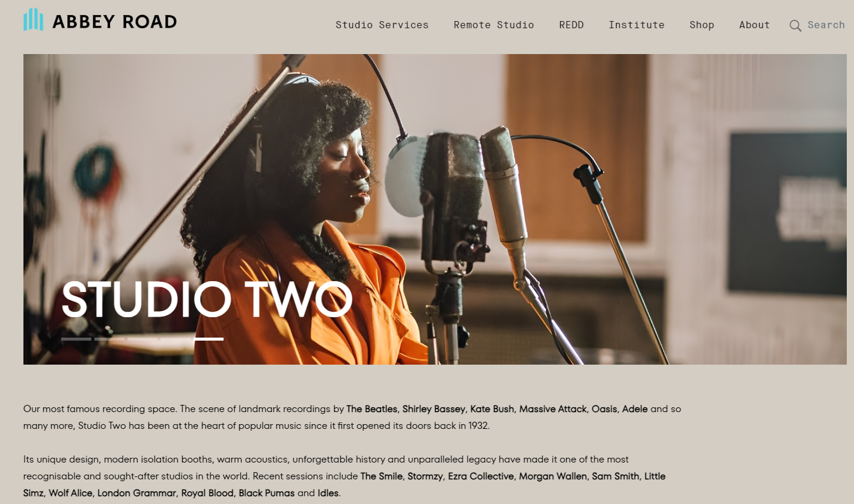
Task: Open the Remote Studio menu item
Action: [493, 25]
